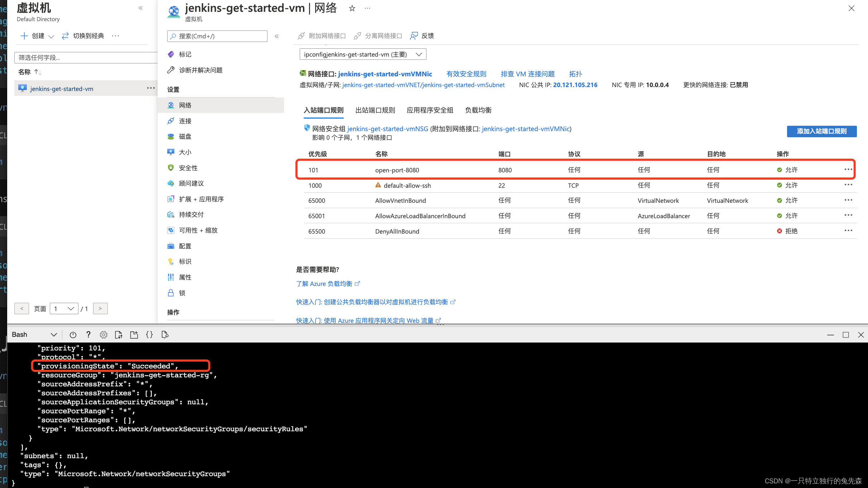868x488 pixels.
Task: Open row menu for AllowVnetInBound rule
Action: [848, 200]
